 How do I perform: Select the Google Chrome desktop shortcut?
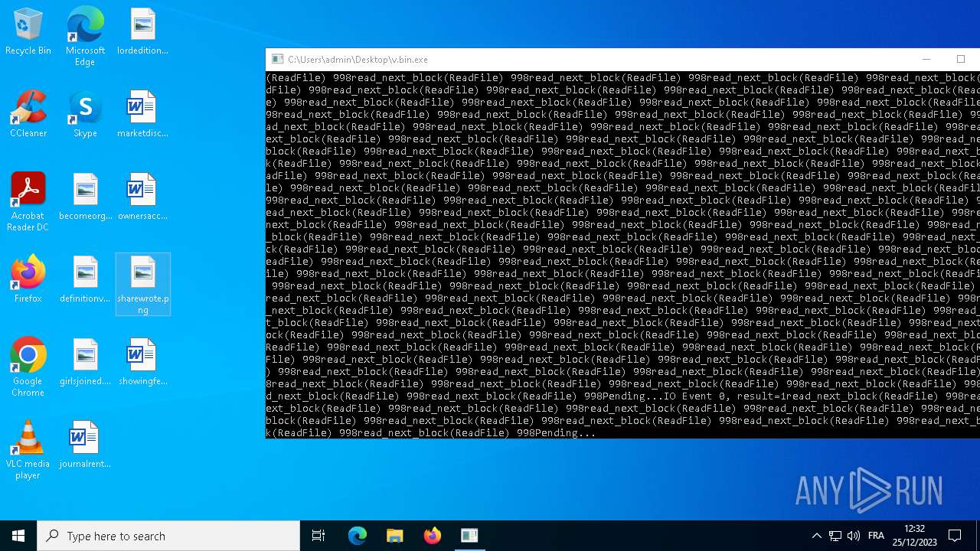(x=28, y=368)
